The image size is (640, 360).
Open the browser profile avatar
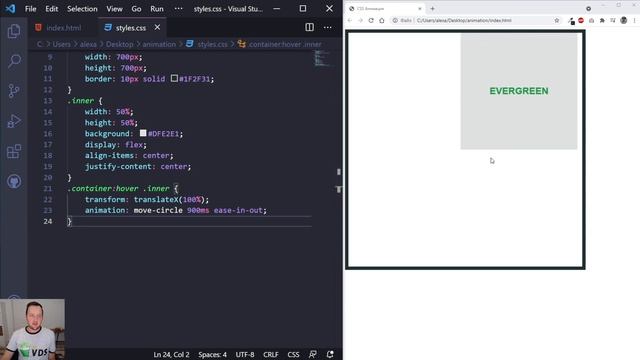pos(623,20)
